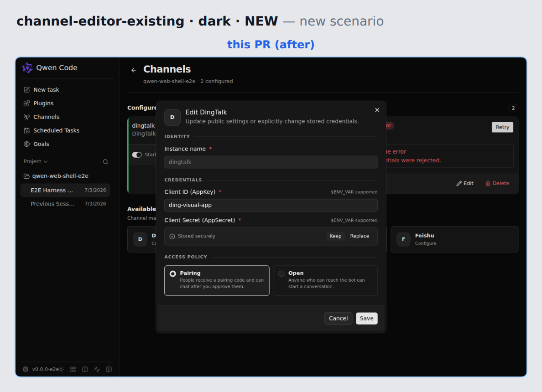Click the D avatar in dialog header

tap(172, 117)
